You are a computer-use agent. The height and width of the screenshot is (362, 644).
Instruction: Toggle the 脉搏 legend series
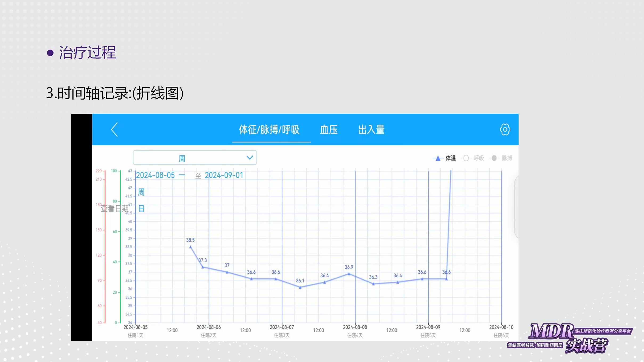tap(501, 158)
